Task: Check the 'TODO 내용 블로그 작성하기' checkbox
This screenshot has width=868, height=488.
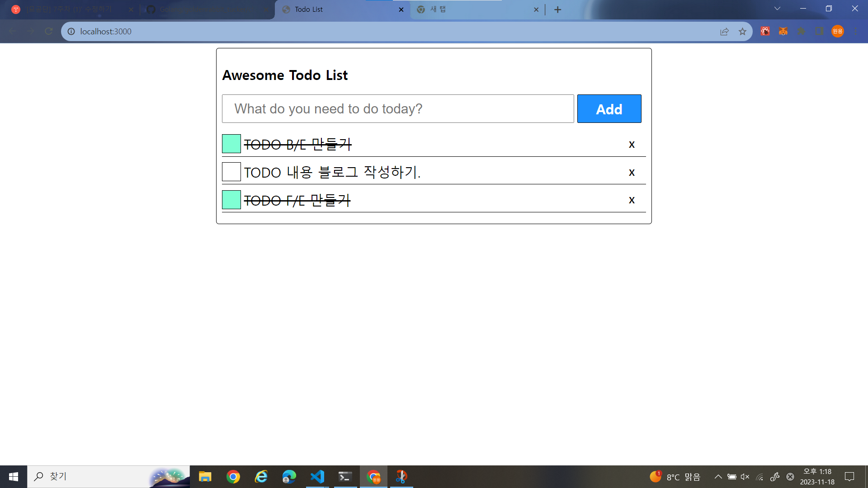Action: point(231,172)
